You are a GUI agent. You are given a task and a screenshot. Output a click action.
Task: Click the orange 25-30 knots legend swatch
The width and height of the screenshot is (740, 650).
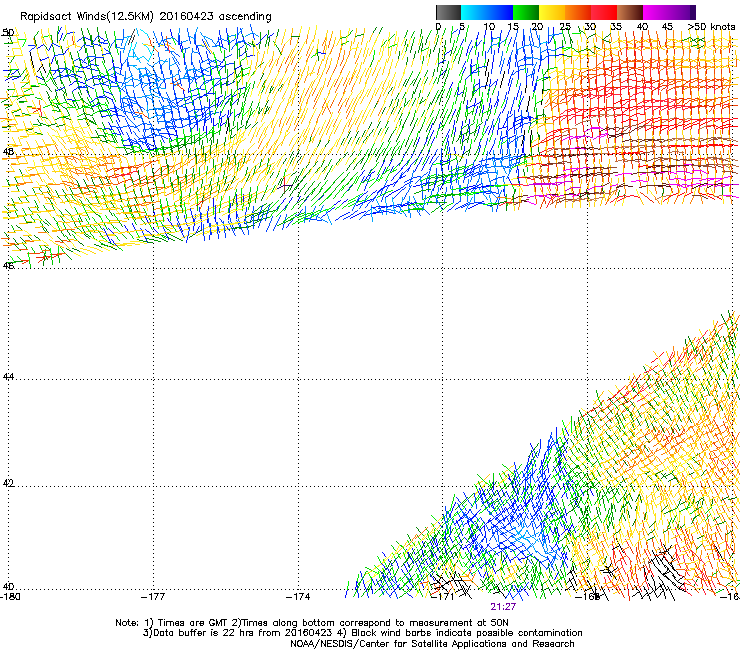click(578, 12)
